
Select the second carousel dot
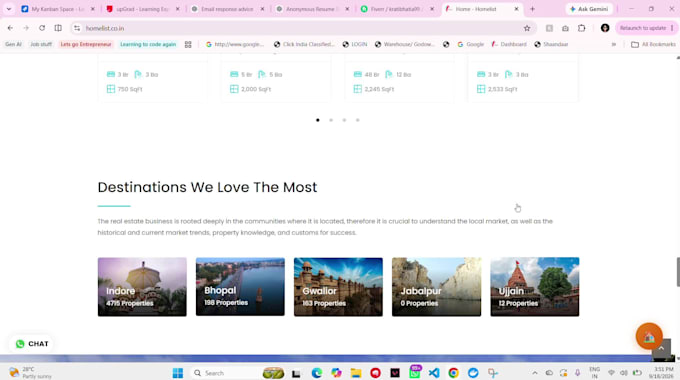click(x=331, y=120)
